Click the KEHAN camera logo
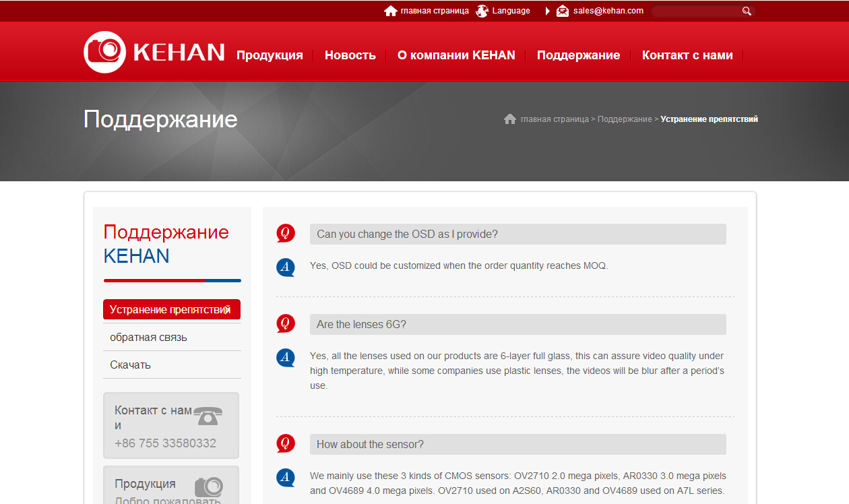Viewport: 849px width, 504px height. pos(104,52)
